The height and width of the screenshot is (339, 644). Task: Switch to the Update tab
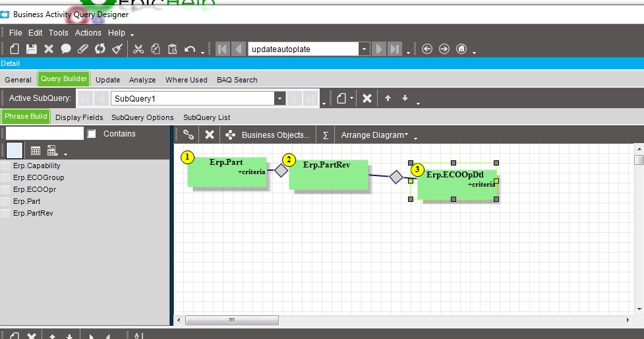(x=108, y=80)
